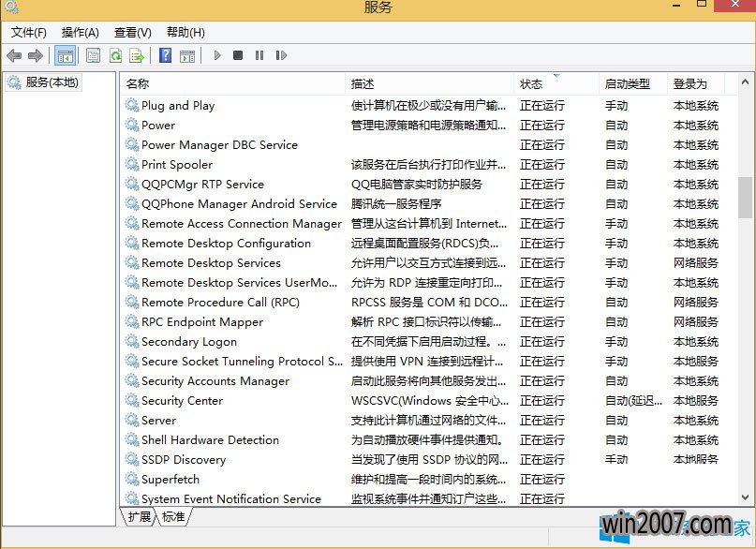Click the gear icon beside Print Spooler
The image size is (756, 549).
pyautogui.click(x=132, y=164)
